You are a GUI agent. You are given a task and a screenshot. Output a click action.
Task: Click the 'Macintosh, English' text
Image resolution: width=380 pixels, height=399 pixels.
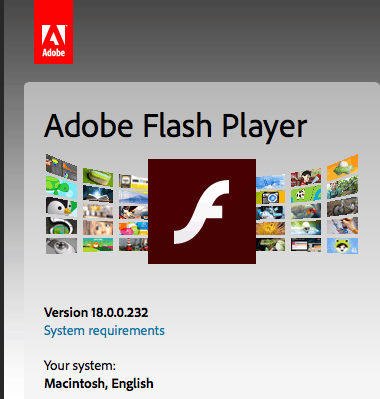[x=99, y=383]
